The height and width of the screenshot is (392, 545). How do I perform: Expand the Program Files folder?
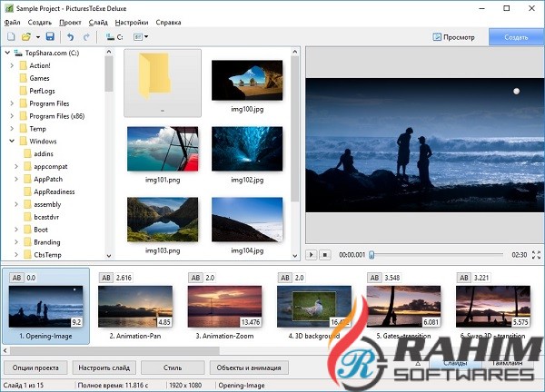click(11, 103)
